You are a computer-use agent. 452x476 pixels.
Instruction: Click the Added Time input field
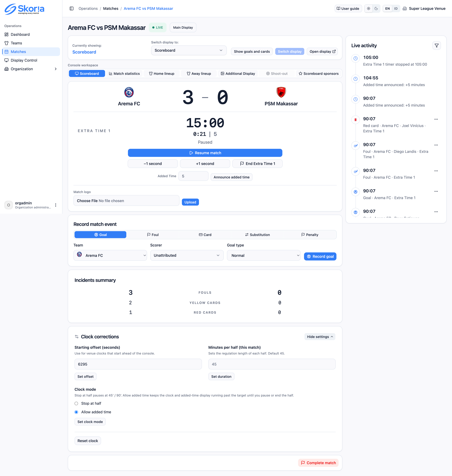click(193, 176)
